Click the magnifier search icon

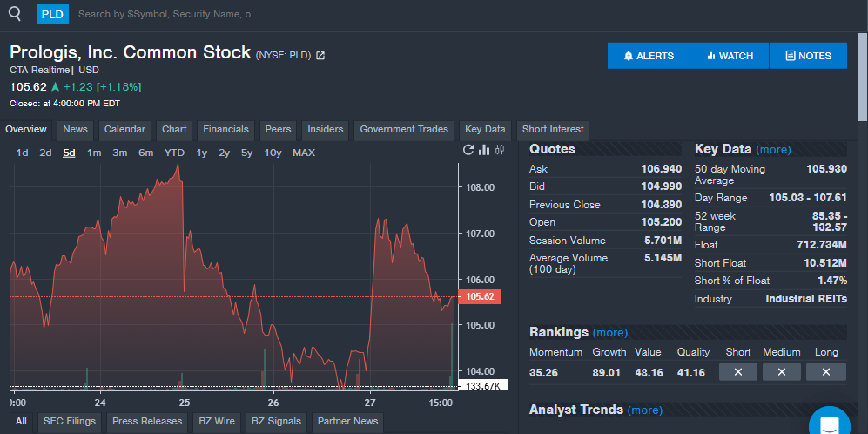click(15, 13)
